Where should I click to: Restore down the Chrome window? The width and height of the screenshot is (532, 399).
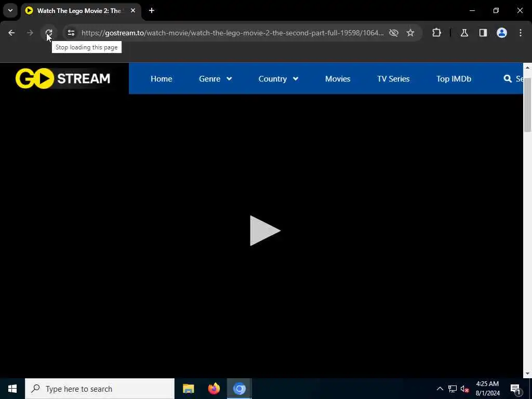tap(496, 10)
